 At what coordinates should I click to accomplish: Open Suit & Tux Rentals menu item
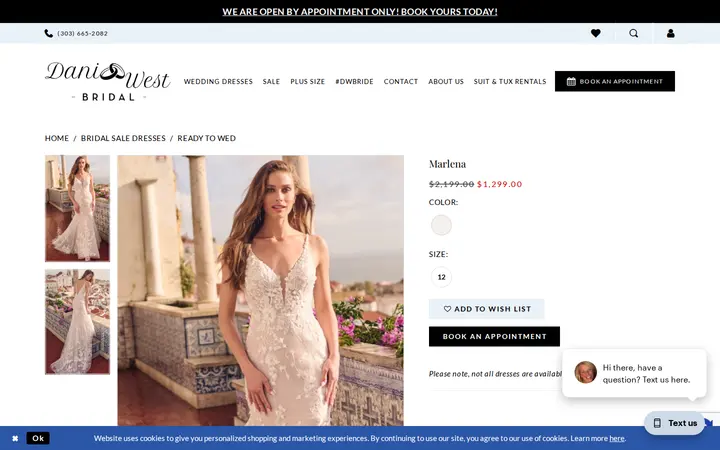pyautogui.click(x=510, y=81)
